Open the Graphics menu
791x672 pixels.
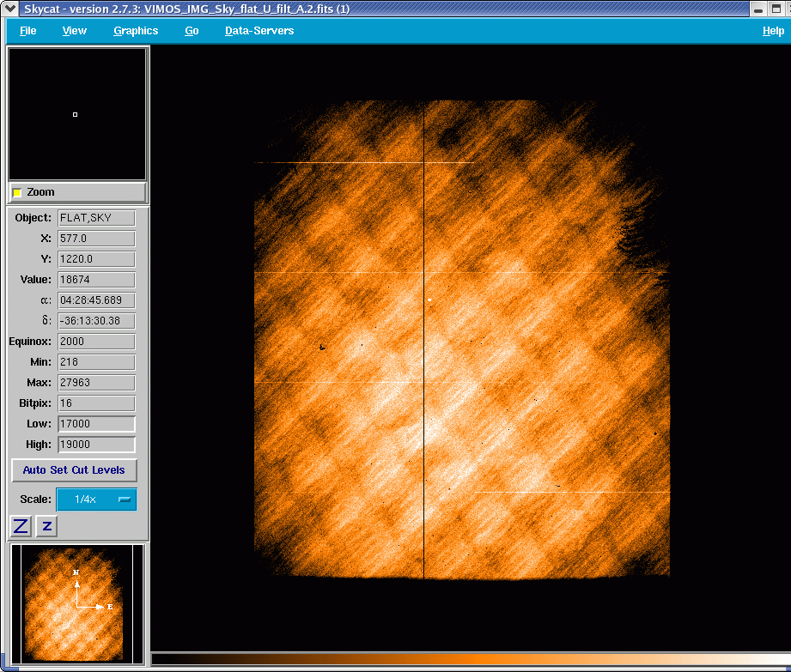136,31
